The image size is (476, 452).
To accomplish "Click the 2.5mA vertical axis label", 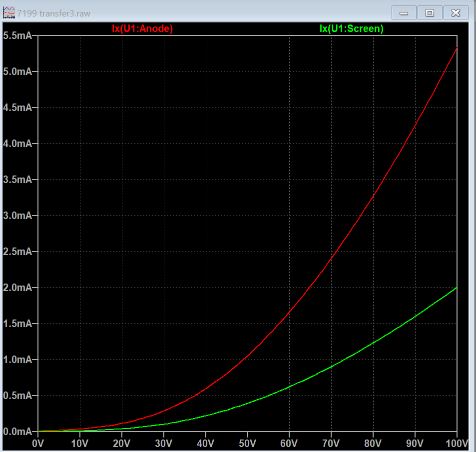I will [17, 251].
